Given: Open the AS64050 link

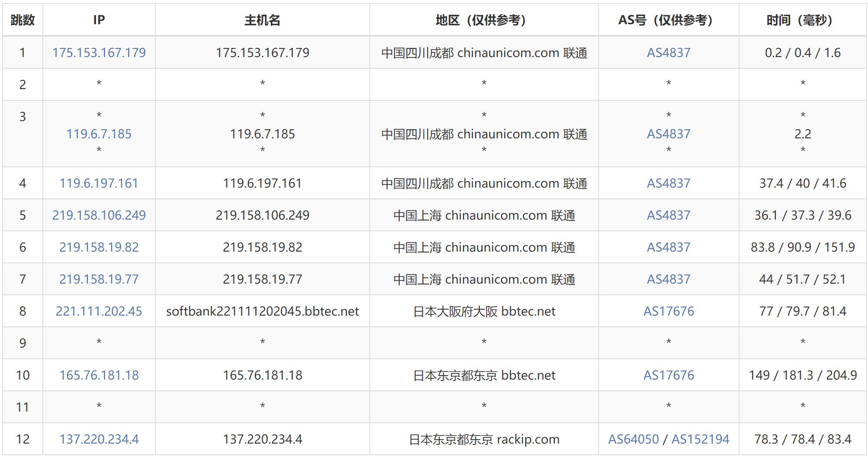Looking at the screenshot, I should pos(634,439).
